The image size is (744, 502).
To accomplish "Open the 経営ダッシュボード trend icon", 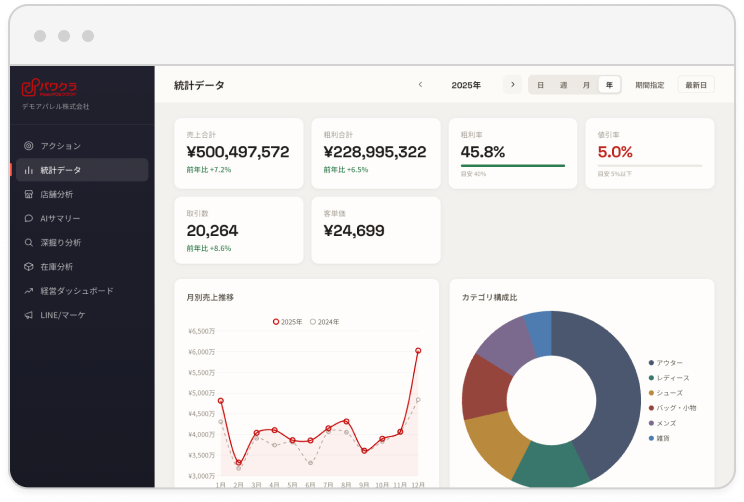I will pyautogui.click(x=28, y=291).
